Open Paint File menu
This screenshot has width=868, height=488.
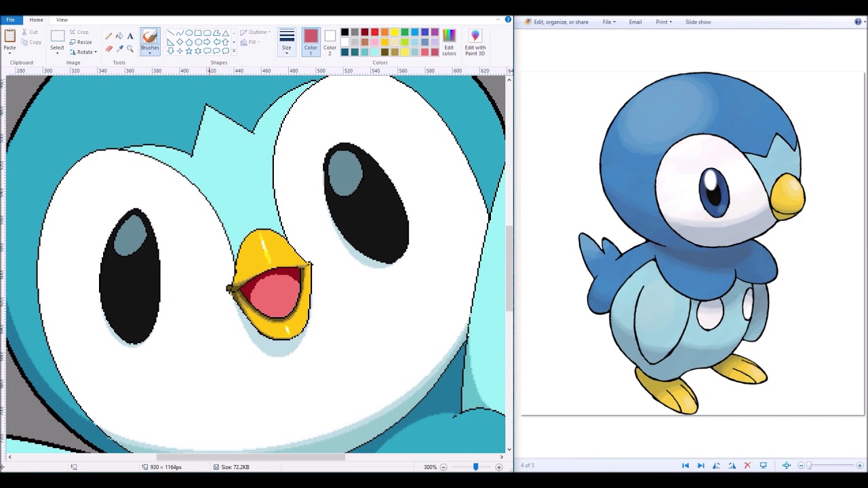(x=10, y=20)
